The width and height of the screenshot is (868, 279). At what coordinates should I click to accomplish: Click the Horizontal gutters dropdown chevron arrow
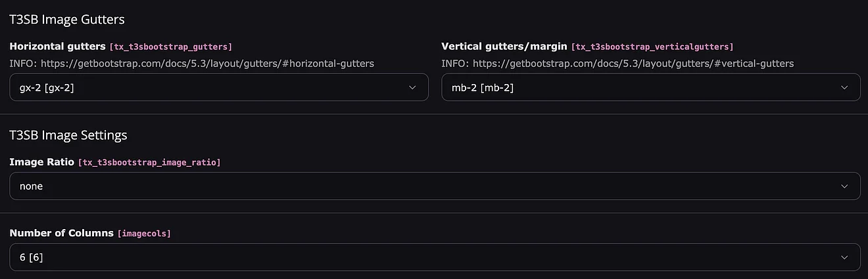412,87
